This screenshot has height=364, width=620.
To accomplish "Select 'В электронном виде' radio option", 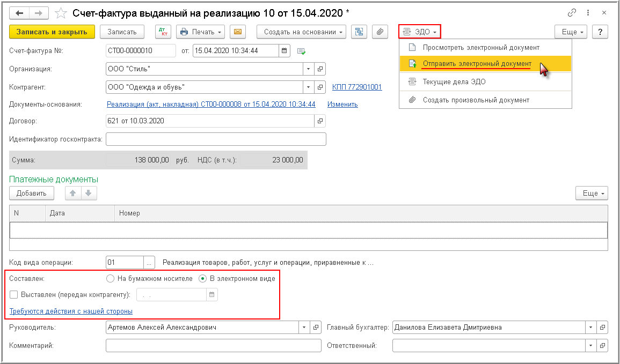I will pyautogui.click(x=203, y=279).
